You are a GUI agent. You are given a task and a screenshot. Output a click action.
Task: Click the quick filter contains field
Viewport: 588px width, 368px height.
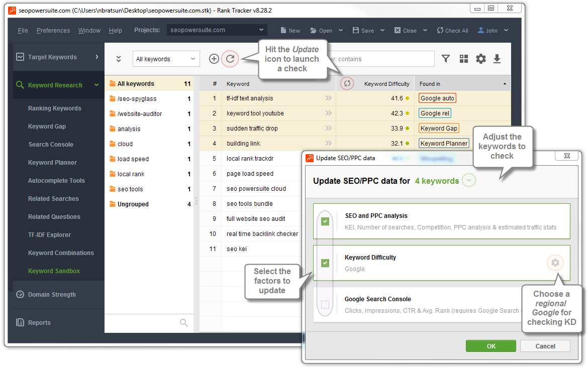(x=380, y=59)
